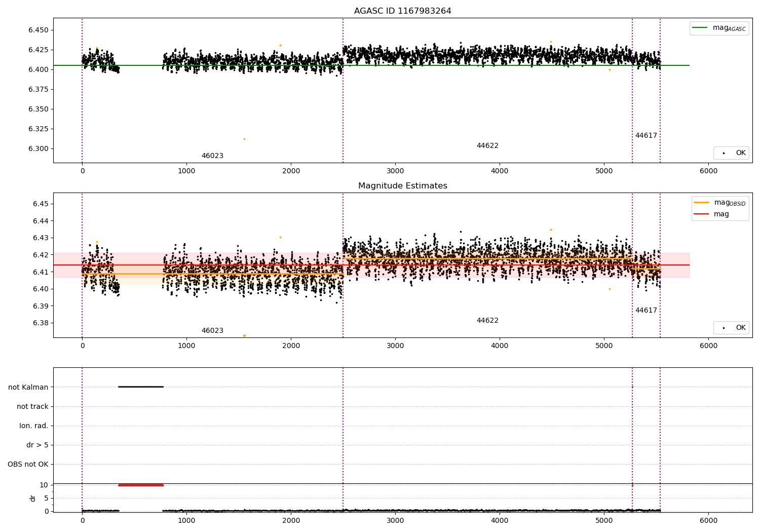Click the dr axis tick label 10
Image resolution: width=760 pixels, height=532 pixels.
pos(44,485)
